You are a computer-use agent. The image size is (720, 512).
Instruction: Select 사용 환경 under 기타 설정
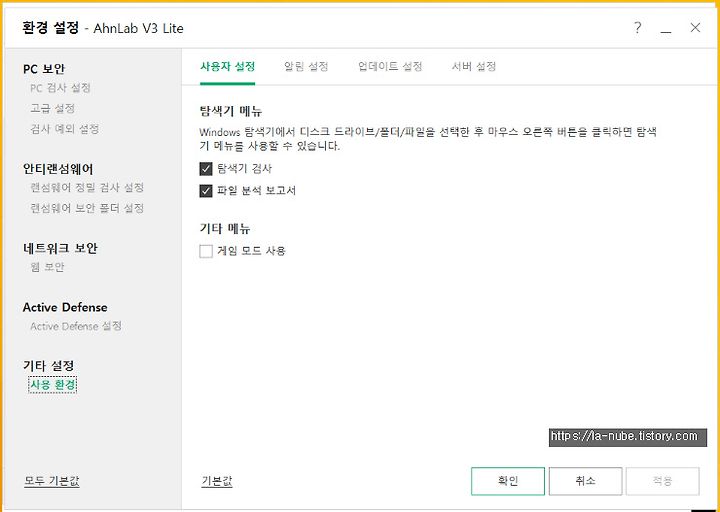52,384
